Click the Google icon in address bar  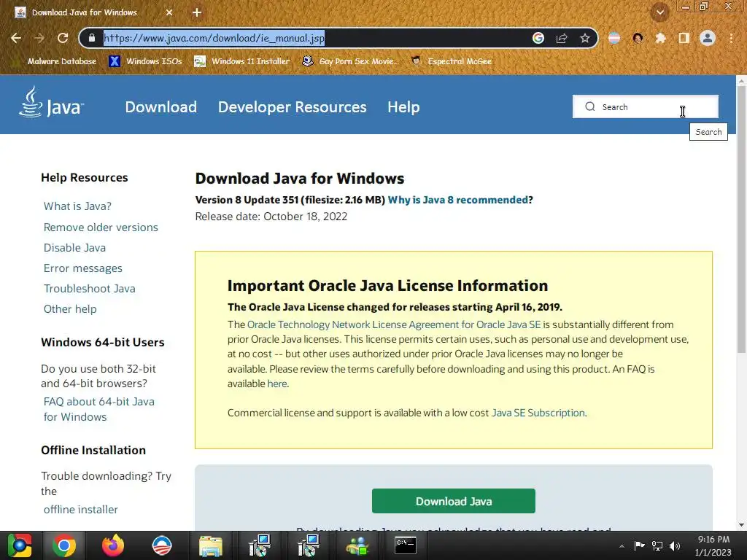pos(538,38)
